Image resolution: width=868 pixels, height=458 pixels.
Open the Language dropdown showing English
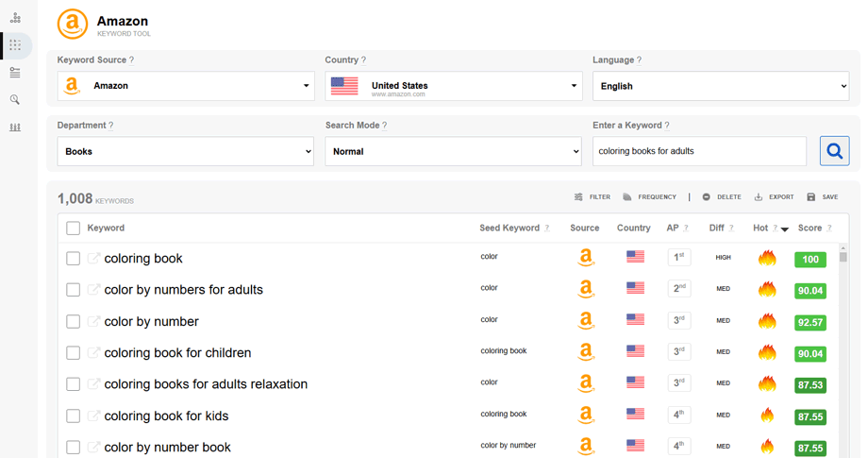click(x=721, y=86)
